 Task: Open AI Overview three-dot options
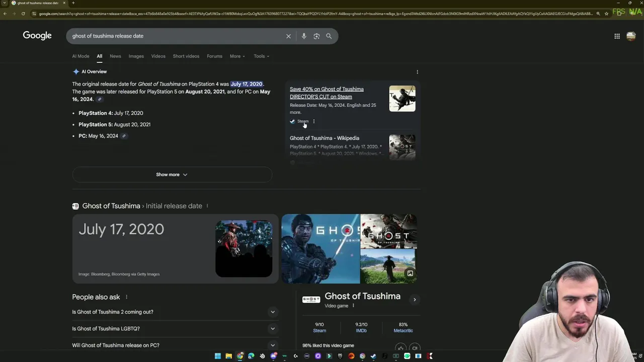tap(417, 72)
